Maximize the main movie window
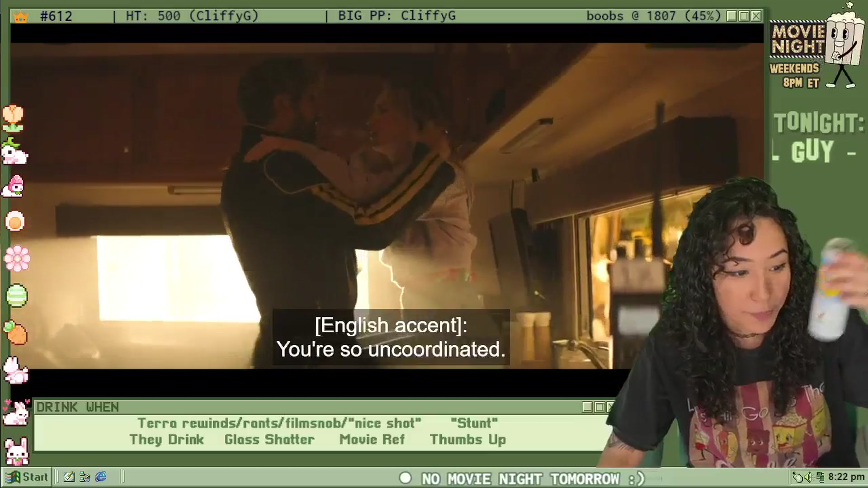 point(744,16)
